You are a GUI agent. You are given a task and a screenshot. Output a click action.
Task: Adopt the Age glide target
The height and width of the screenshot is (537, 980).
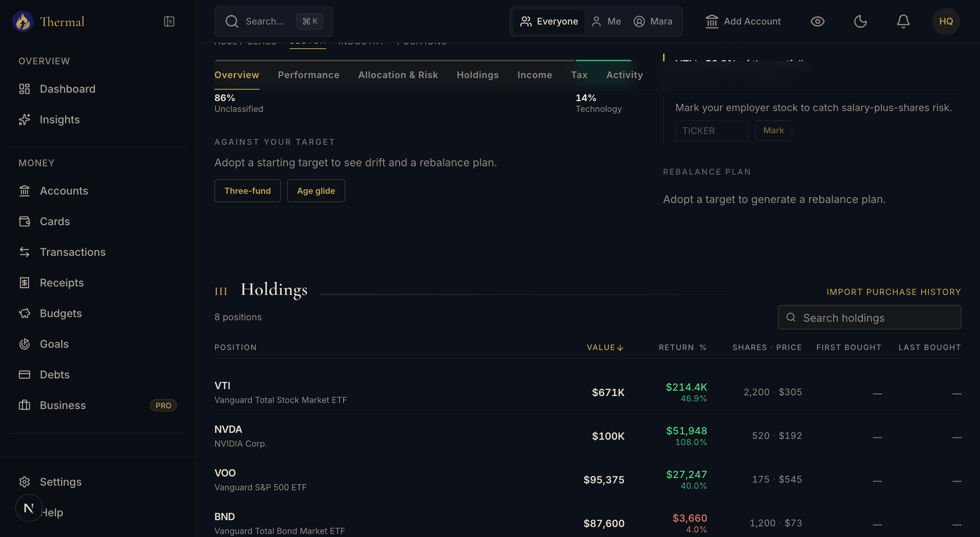coord(316,191)
